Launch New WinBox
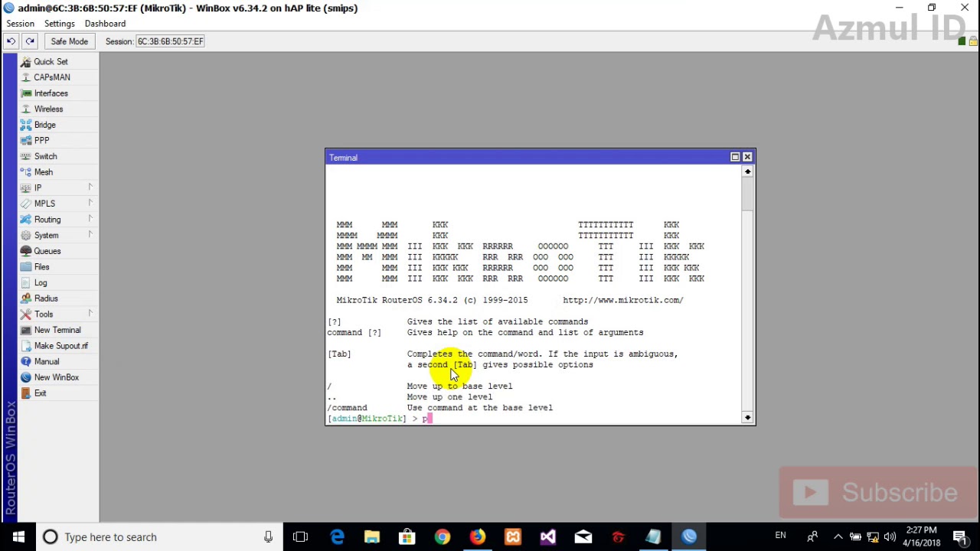980x551 pixels. [x=56, y=377]
